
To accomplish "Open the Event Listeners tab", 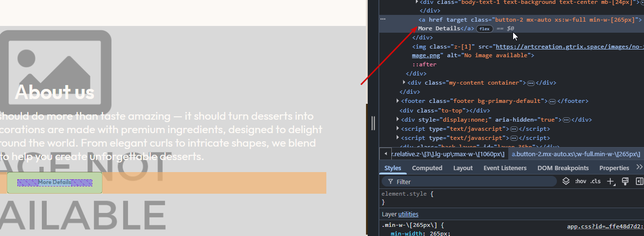I will pyautogui.click(x=505, y=168).
